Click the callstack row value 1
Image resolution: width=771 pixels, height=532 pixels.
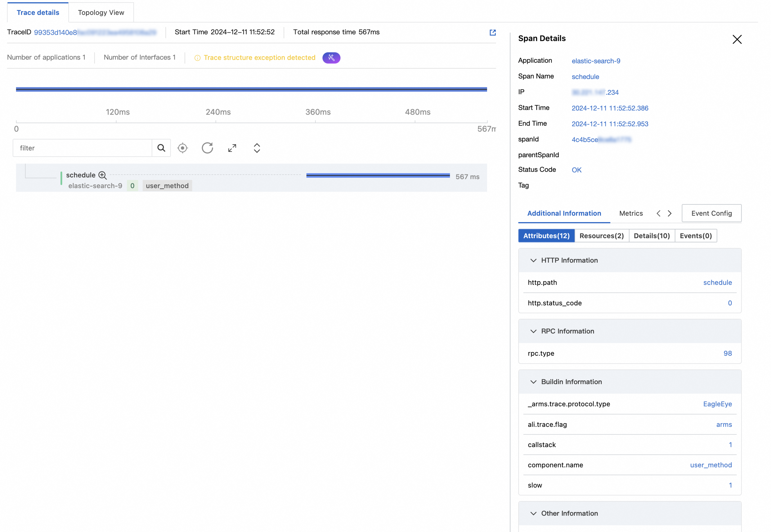point(730,445)
